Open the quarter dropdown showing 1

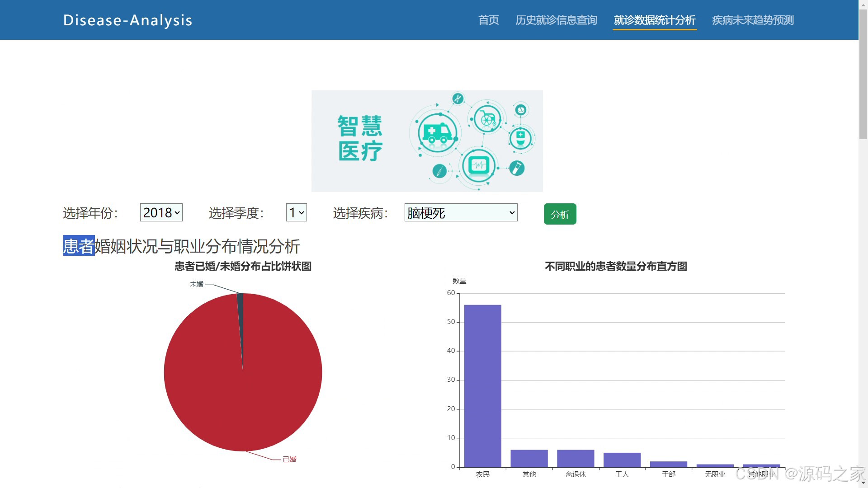[297, 212]
